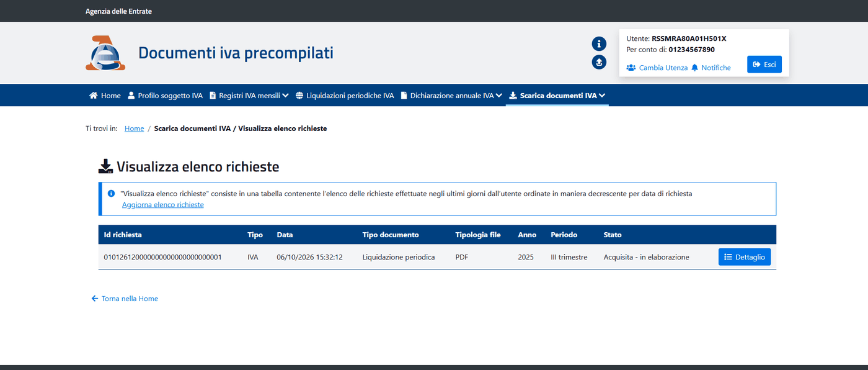Click the user code RSSMRA80A01H501X
This screenshot has width=868, height=370.
689,38
